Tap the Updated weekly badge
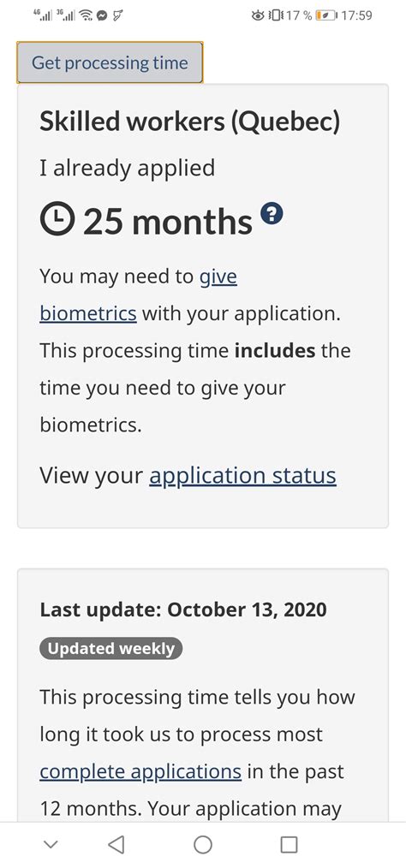Screen dimensions: 406x868 pos(111,649)
